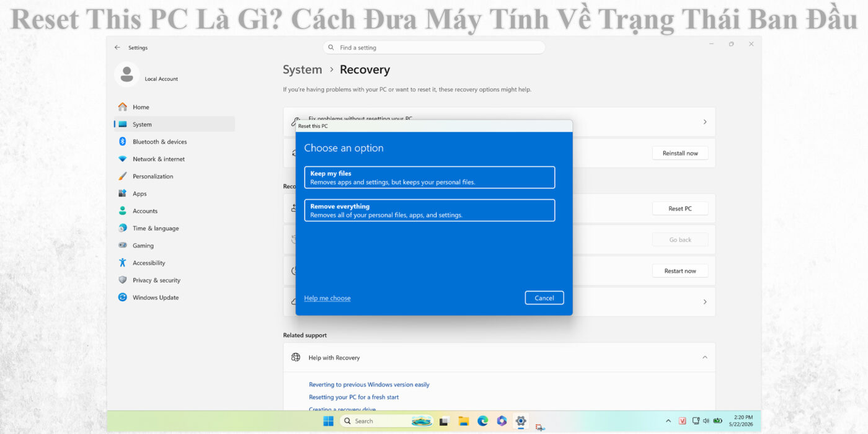Image resolution: width=868 pixels, height=434 pixels.
Task: Check battery status in system tray
Action: click(718, 421)
